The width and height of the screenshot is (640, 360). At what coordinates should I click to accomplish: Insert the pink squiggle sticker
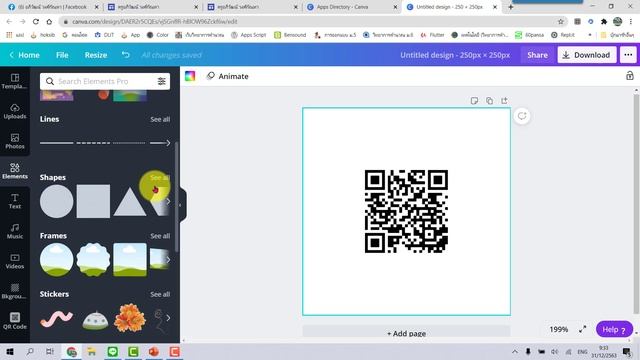57,318
